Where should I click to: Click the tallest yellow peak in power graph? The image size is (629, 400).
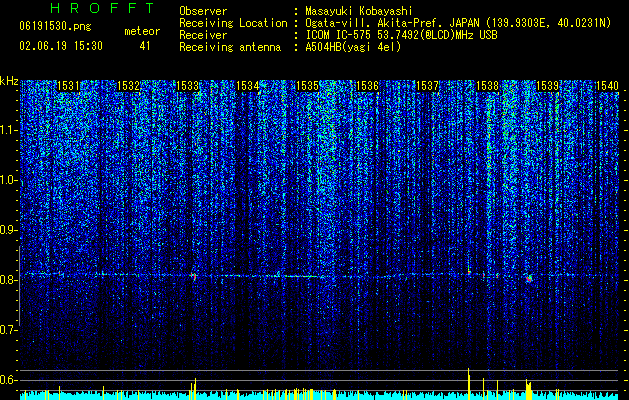click(x=469, y=384)
